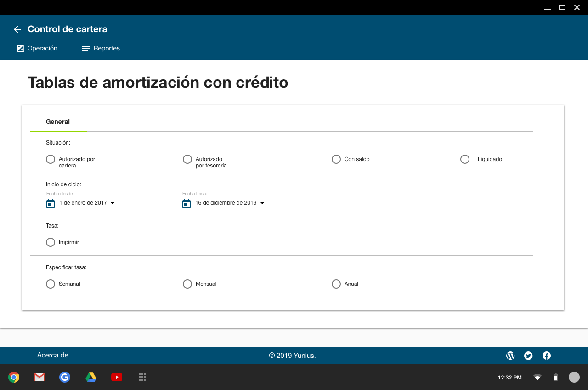Click the calendar icon for Fecha desde
Image resolution: width=588 pixels, height=390 pixels.
(x=51, y=203)
